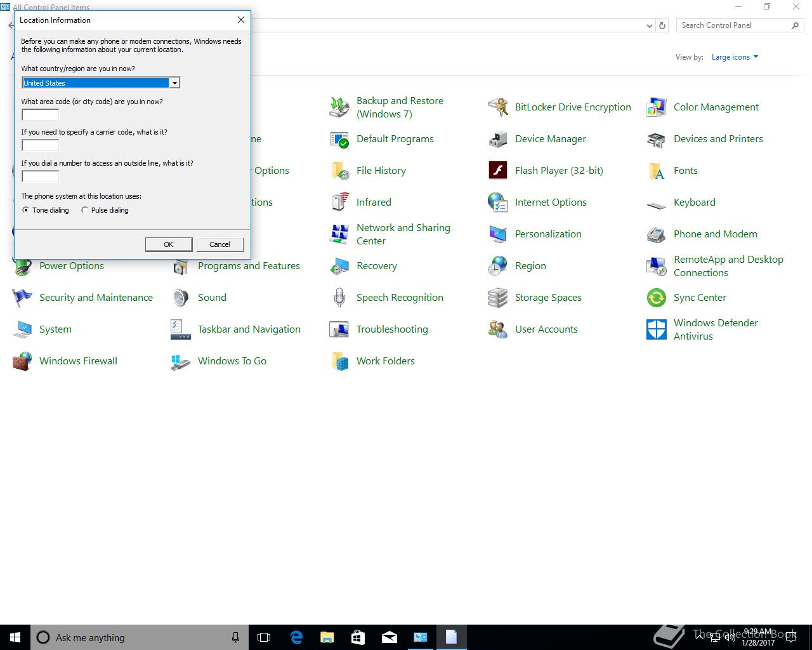Open the Device Manager icon
Viewport: 812px width, 650px height.
pyautogui.click(x=498, y=139)
